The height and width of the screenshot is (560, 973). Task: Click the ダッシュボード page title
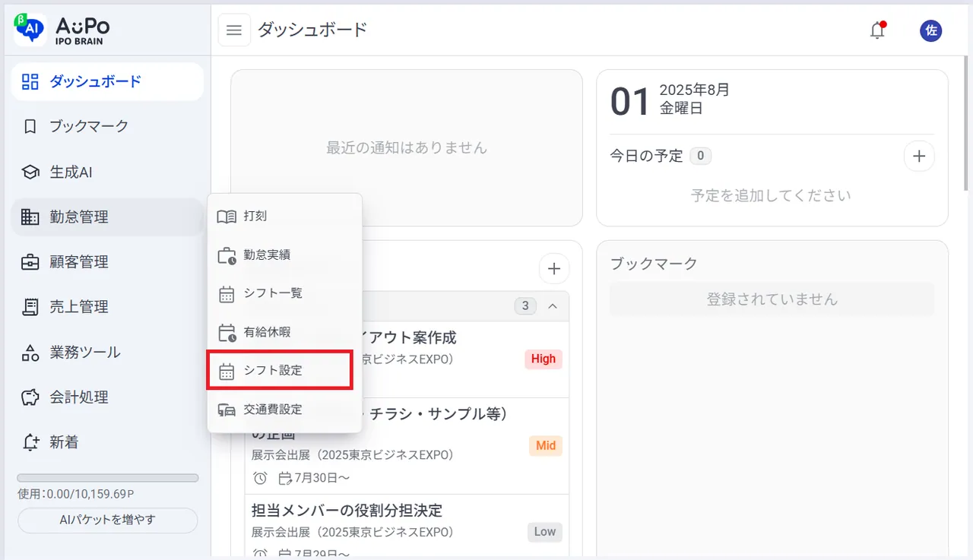point(312,30)
